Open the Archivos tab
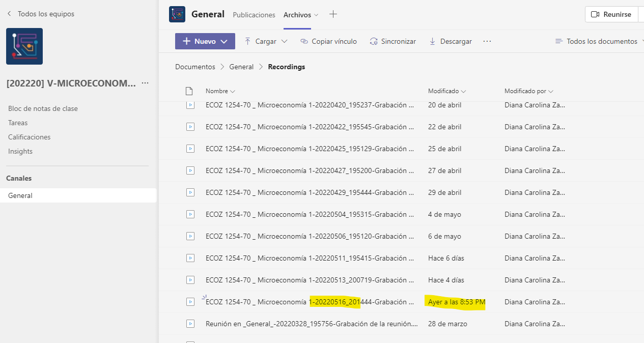 point(297,15)
